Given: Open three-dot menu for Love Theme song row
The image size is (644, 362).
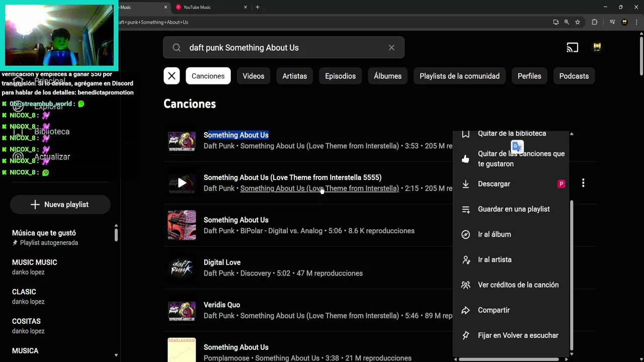Looking at the screenshot, I should pos(583,183).
